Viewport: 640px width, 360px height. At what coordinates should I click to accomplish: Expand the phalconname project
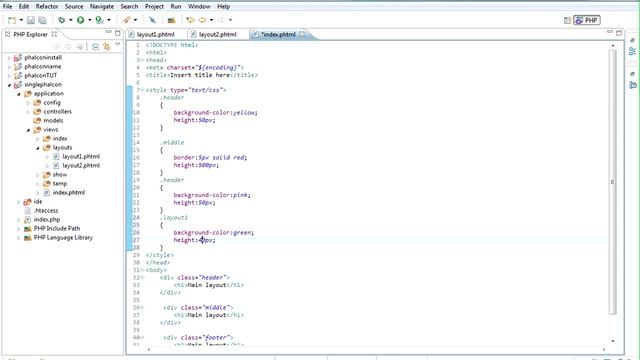click(9, 67)
